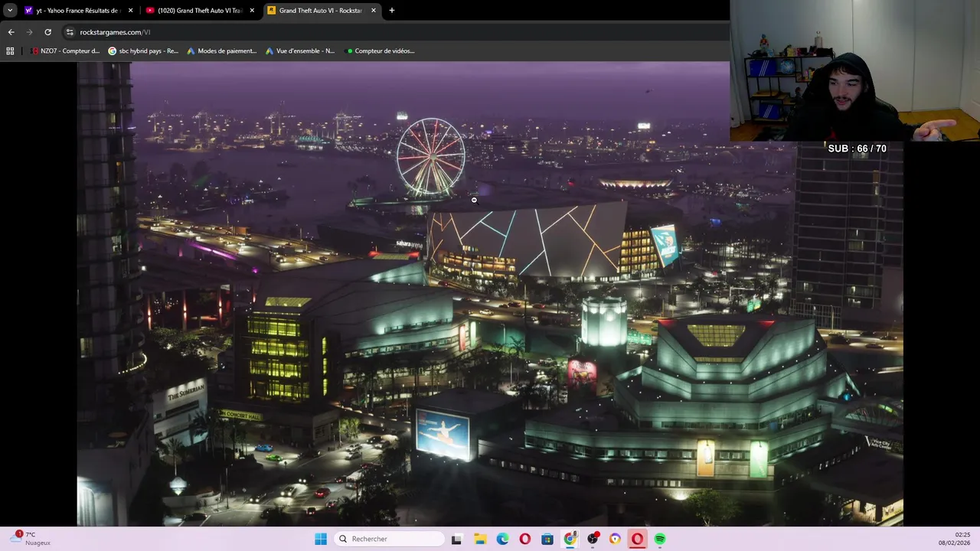Screen dimensions: 980x551
Task: Launch File Explorer from taskbar
Action: [x=480, y=539]
